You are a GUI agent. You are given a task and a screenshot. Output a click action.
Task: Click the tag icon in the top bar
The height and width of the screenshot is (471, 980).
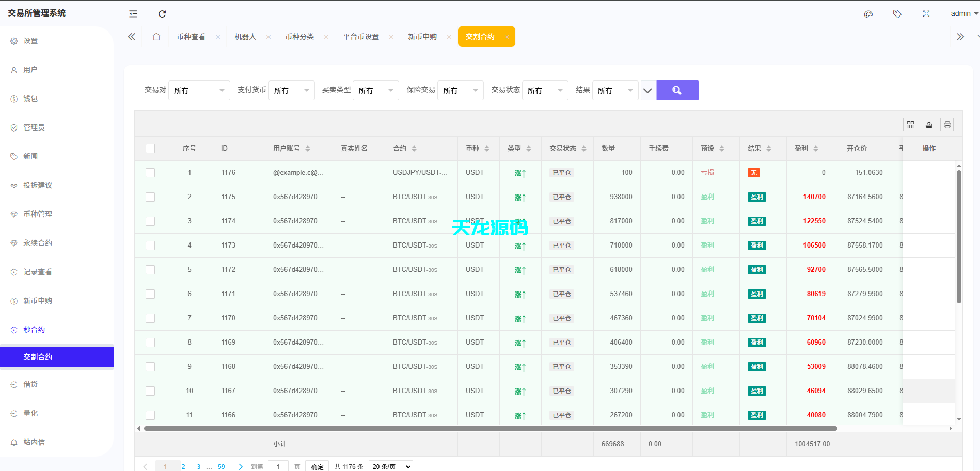897,14
